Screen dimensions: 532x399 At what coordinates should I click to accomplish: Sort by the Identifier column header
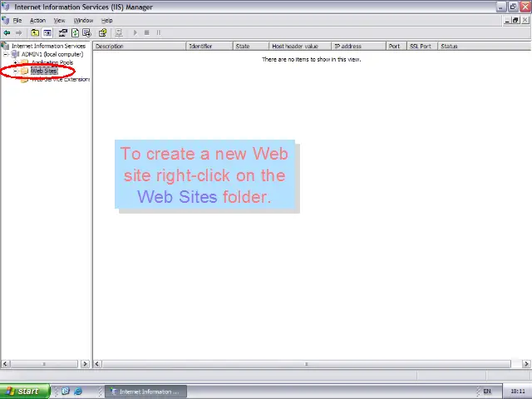(209, 47)
